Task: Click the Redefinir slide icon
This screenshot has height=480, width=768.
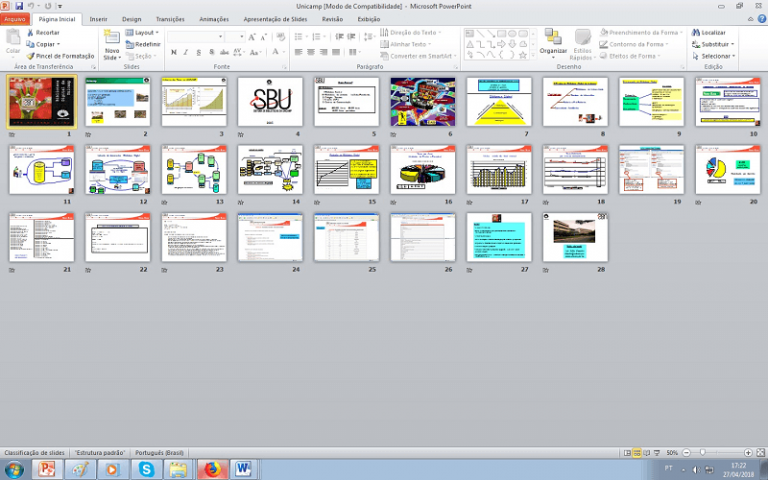Action: (x=131, y=44)
